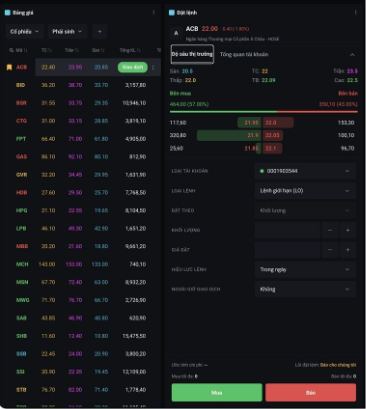Select the SSI stock row
The height and width of the screenshot is (409, 366).
[81, 372]
